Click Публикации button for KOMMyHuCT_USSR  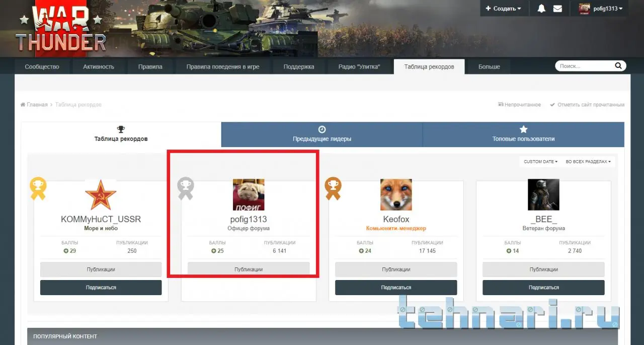coord(101,269)
